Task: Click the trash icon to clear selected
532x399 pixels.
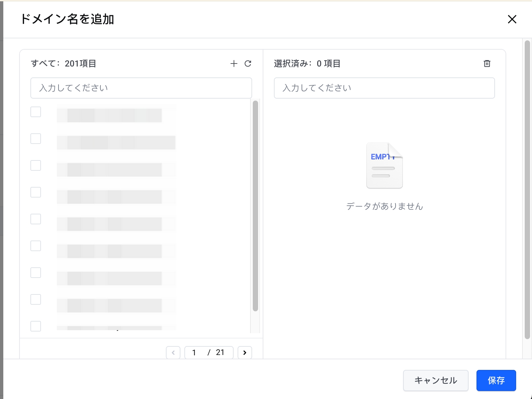Action: [487, 64]
